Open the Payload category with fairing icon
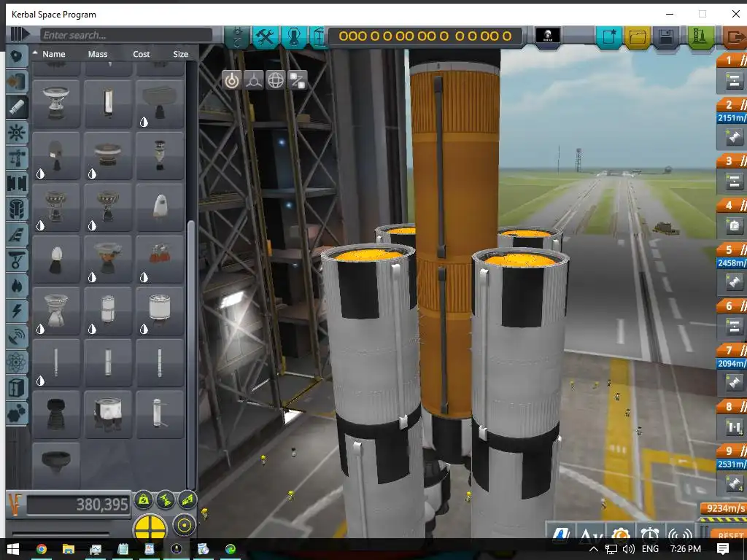This screenshot has width=747, height=560. 18,209
